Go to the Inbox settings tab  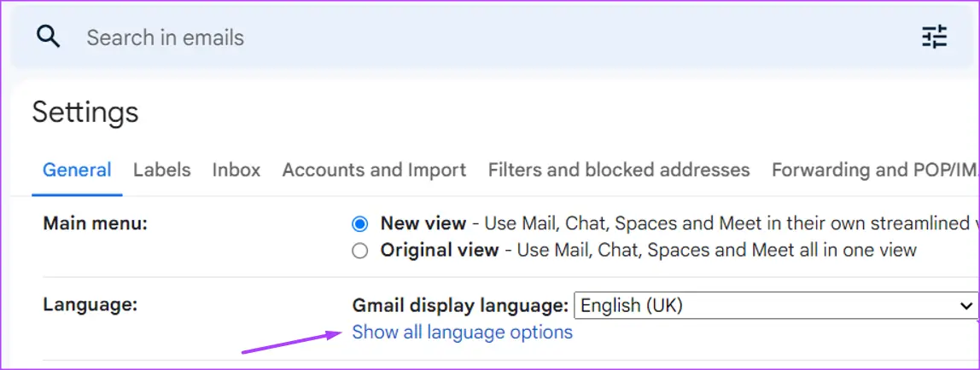(236, 170)
